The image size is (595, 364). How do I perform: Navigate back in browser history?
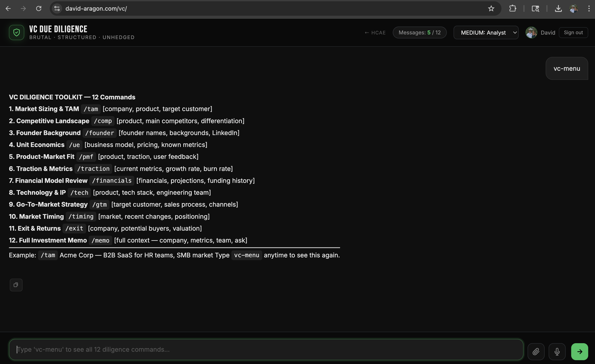pyautogui.click(x=8, y=8)
